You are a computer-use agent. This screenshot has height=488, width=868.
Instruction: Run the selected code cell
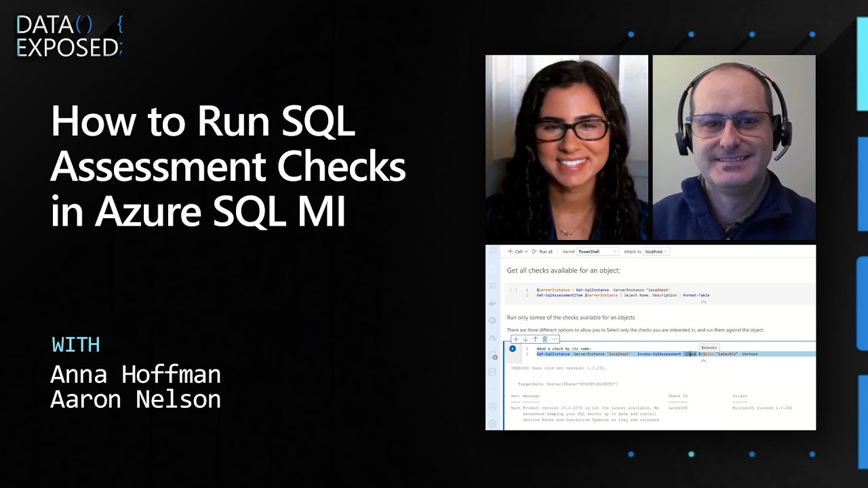(513, 349)
